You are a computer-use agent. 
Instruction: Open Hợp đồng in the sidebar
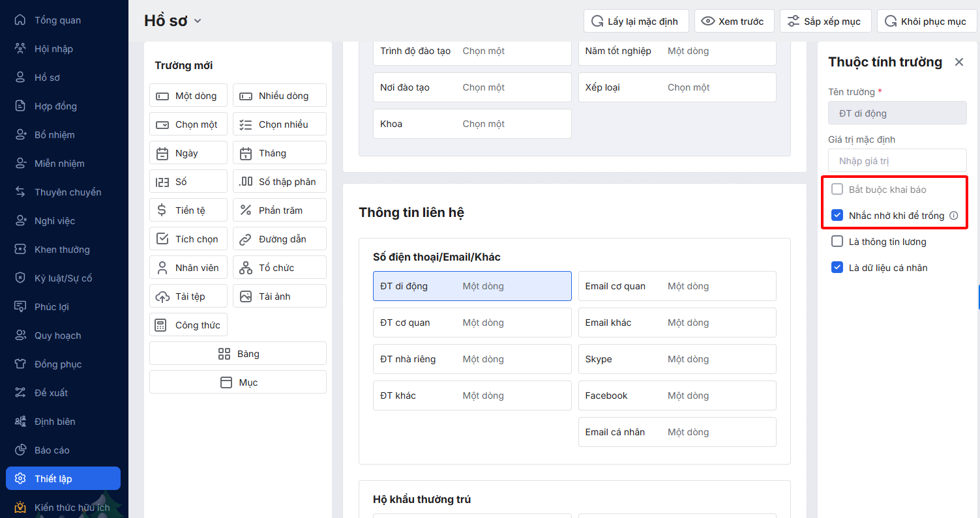pos(55,106)
